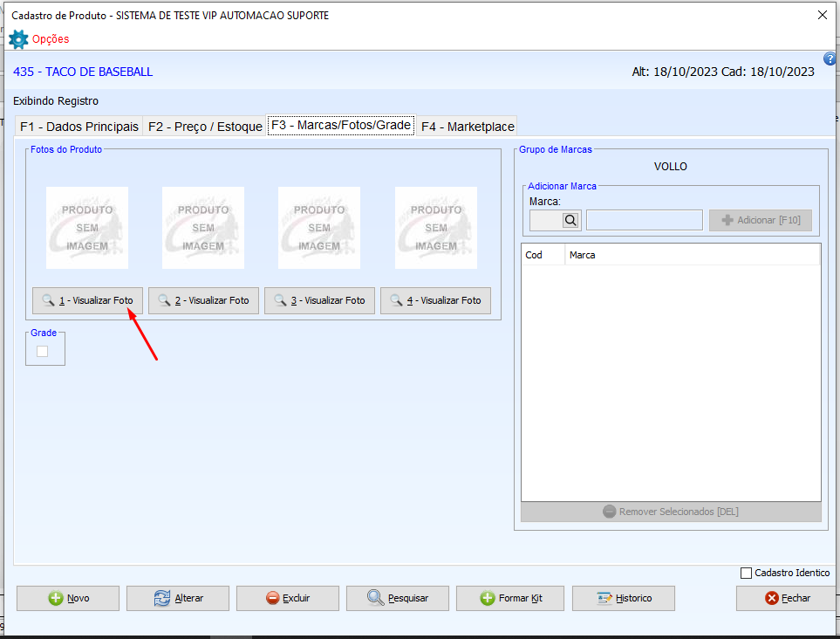Close the Cadastro de Produto window

(x=823, y=15)
